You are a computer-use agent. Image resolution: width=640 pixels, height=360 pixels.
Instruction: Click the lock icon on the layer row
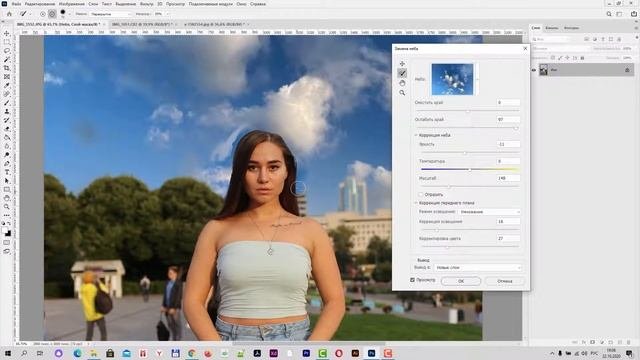tap(627, 70)
